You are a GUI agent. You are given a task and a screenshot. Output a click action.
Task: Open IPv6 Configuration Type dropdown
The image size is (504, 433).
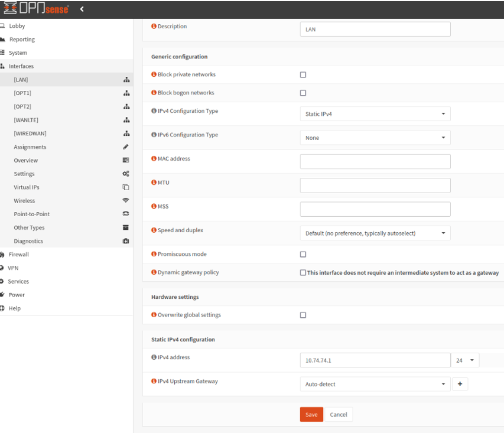point(375,138)
